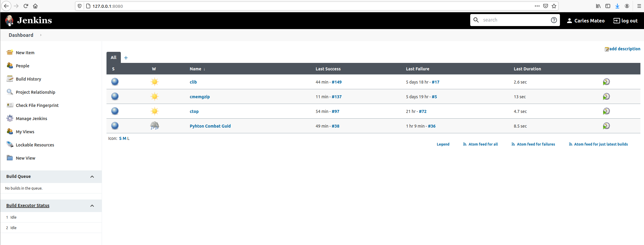Open the New Item menu entry
Viewport: 644px width, 245px height.
pyautogui.click(x=25, y=53)
